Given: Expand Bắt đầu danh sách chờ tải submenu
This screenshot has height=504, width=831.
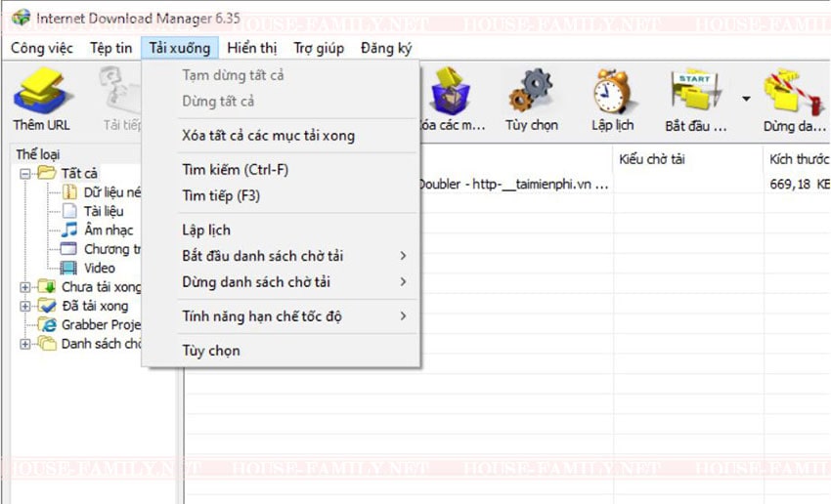Looking at the screenshot, I should click(x=404, y=256).
